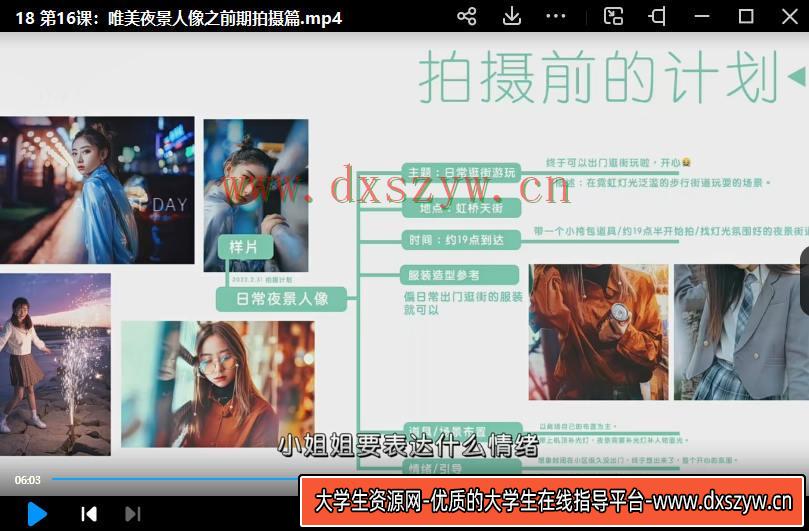Open the more options ellipsis menu
The height and width of the screenshot is (531, 809).
pyautogui.click(x=555, y=17)
